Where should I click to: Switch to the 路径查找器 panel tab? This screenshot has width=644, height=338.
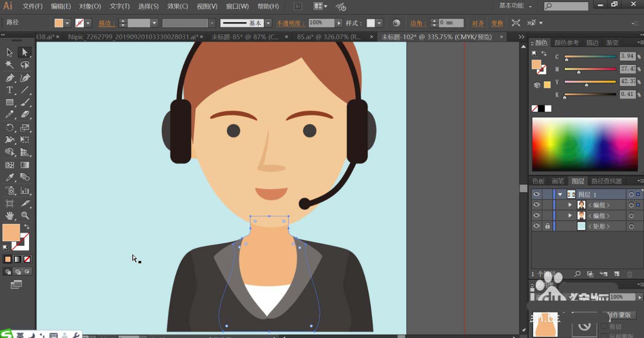(x=606, y=181)
